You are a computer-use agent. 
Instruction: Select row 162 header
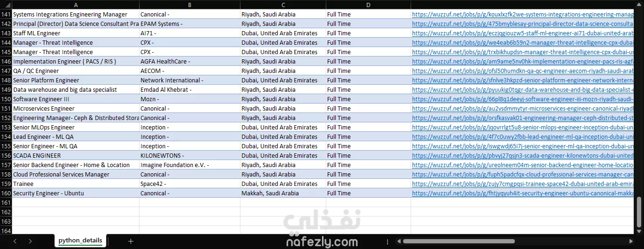6,212
